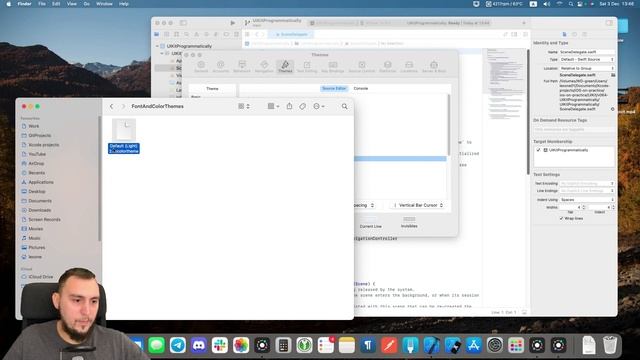This screenshot has height=360, width=640.
Task: Switch to Source Editor theme segment
Action: pos(334,88)
